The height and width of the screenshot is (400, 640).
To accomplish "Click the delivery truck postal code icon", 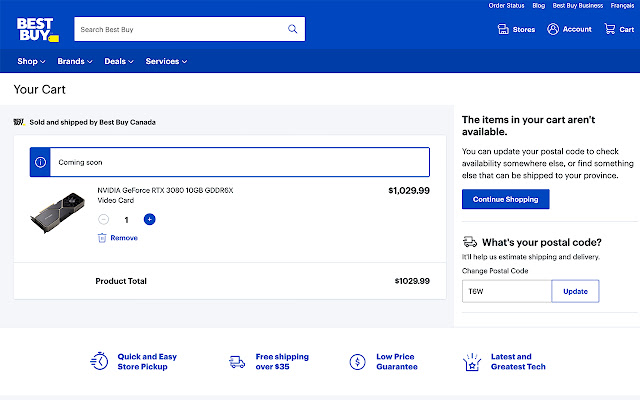I will pos(470,242).
